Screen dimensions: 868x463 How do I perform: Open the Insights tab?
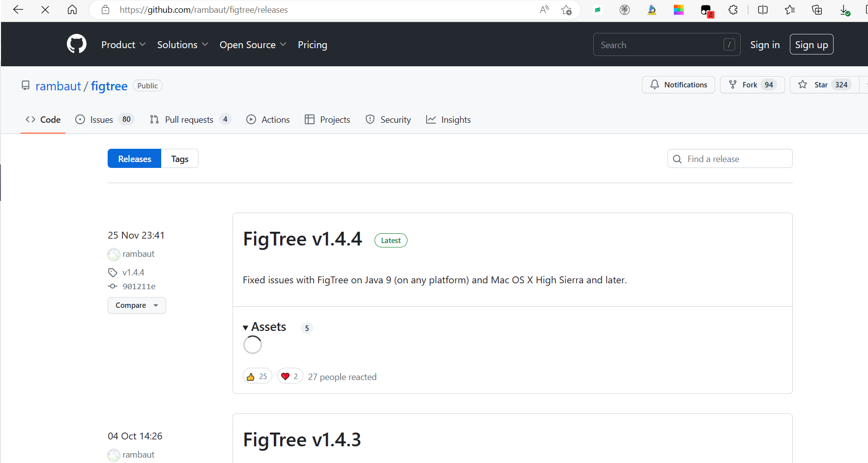click(448, 119)
